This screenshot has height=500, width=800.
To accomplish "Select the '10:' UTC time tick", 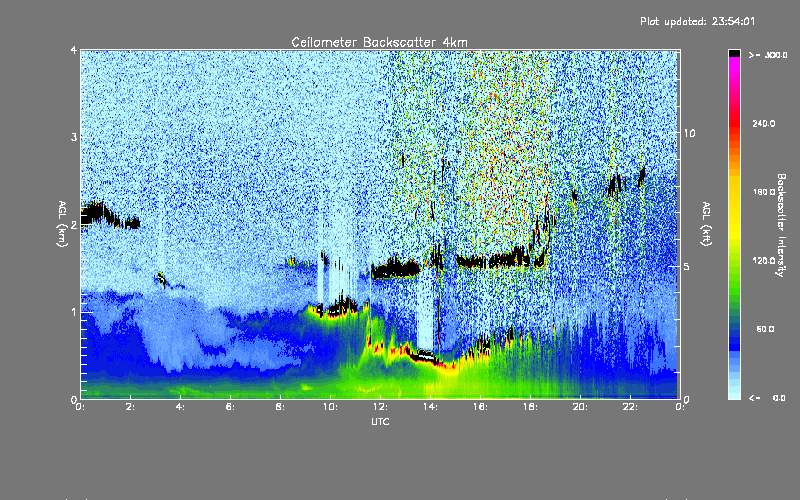I will pos(330,407).
